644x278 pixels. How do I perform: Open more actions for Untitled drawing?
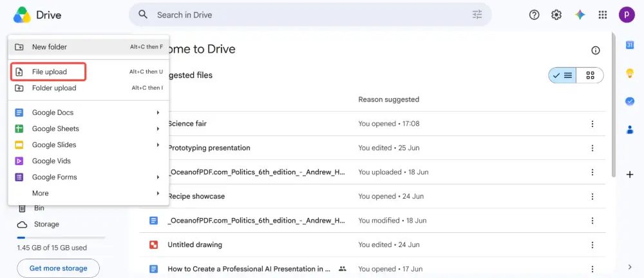tap(592, 245)
